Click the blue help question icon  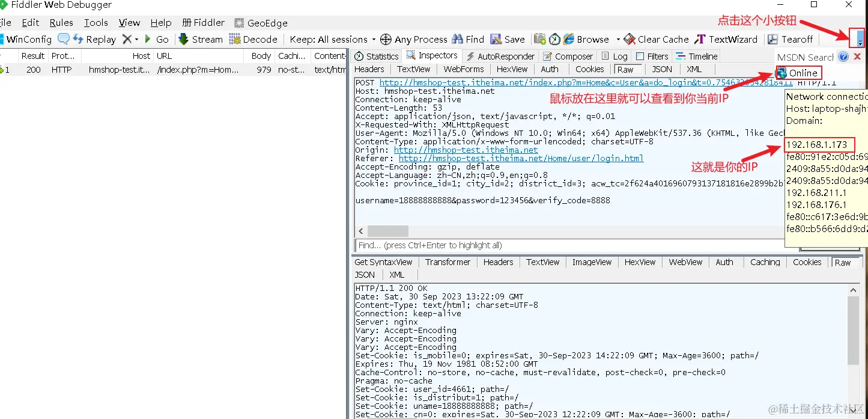[843, 57]
